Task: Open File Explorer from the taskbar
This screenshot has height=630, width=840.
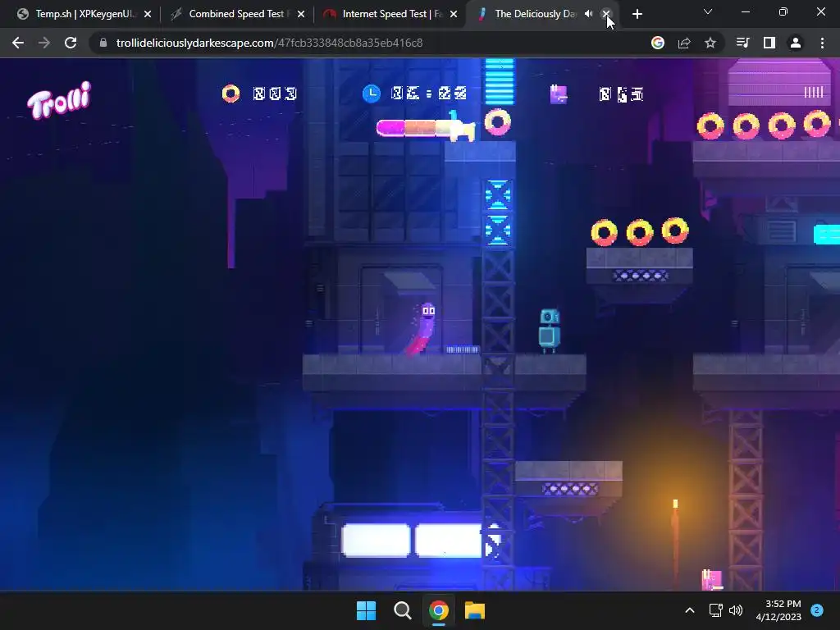Action: [475, 610]
